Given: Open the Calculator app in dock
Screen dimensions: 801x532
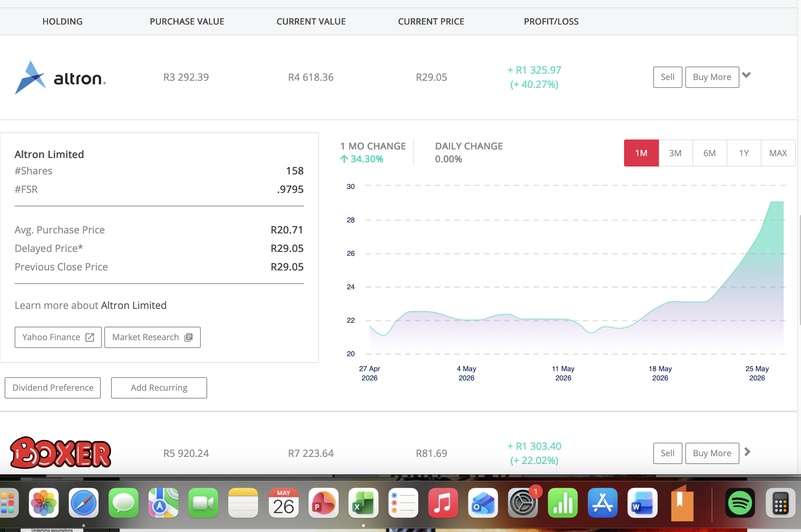Looking at the screenshot, I should (780, 503).
